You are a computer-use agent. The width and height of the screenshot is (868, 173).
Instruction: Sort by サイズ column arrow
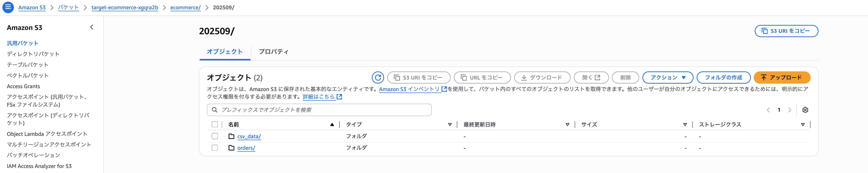685,125
